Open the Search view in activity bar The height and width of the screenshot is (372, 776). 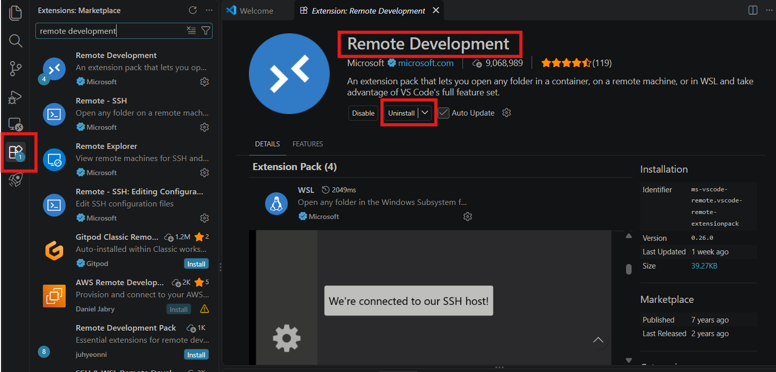(16, 41)
